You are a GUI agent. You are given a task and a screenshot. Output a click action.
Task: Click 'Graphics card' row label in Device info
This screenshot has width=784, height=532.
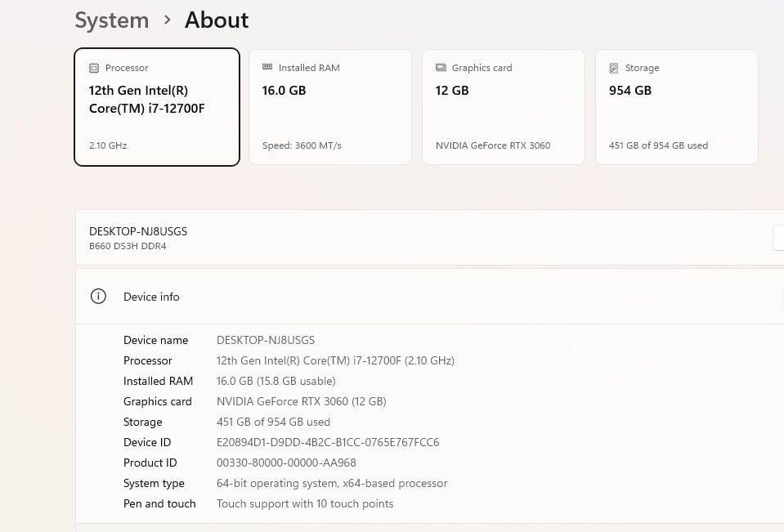pos(158,402)
